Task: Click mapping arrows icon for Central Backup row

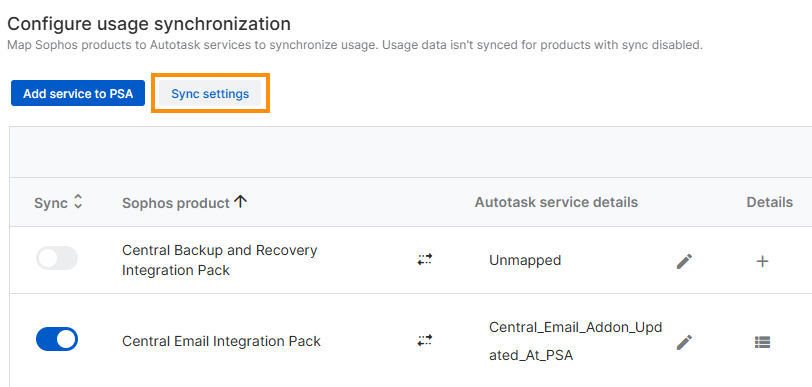Action: (425, 259)
